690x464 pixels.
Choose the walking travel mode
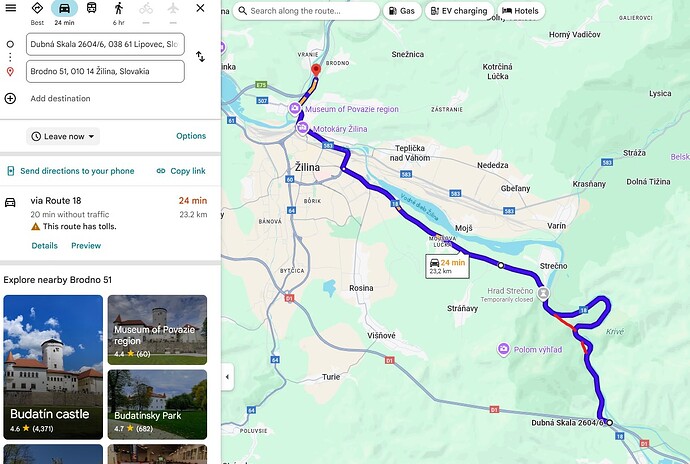coord(119,8)
